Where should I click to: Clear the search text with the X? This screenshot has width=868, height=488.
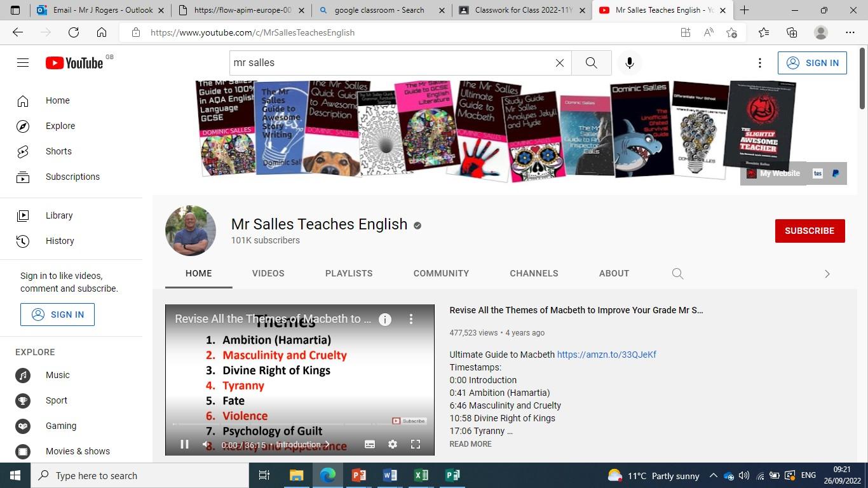[x=560, y=63]
